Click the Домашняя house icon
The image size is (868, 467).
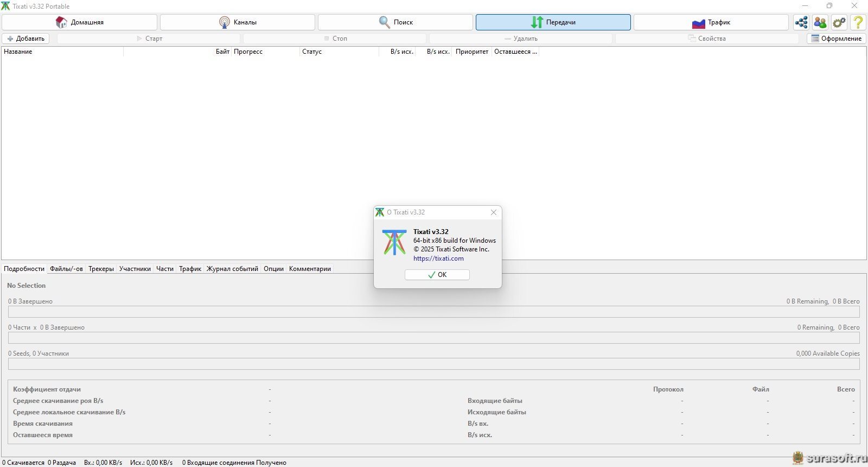click(x=61, y=22)
